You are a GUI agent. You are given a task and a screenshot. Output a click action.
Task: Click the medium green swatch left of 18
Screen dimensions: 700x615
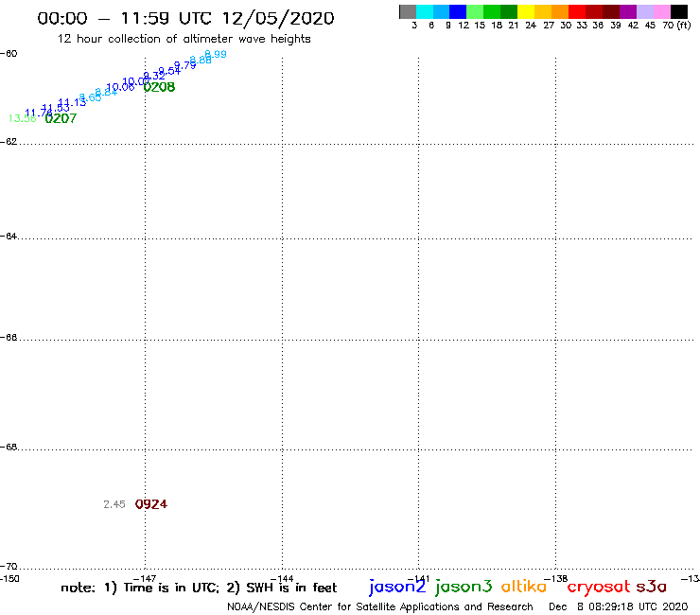(493, 12)
